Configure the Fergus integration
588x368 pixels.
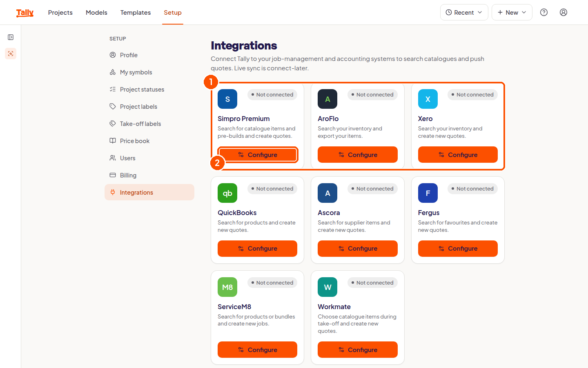458,249
